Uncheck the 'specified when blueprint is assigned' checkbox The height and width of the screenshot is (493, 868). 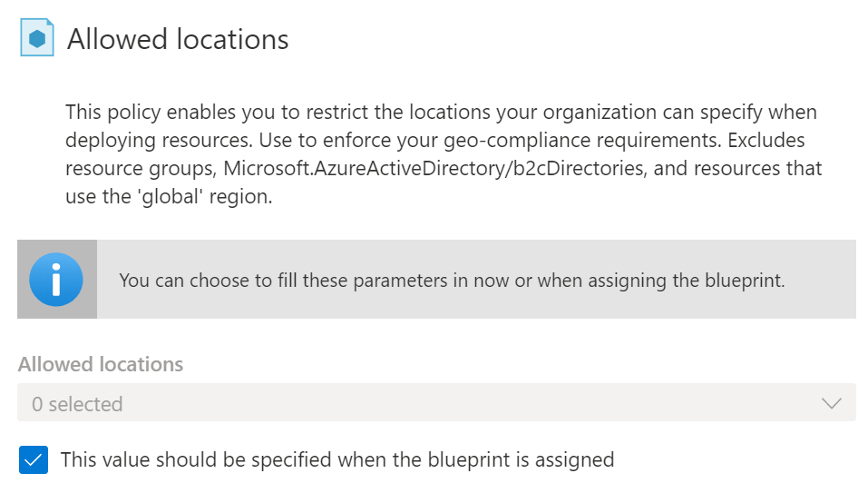34,459
